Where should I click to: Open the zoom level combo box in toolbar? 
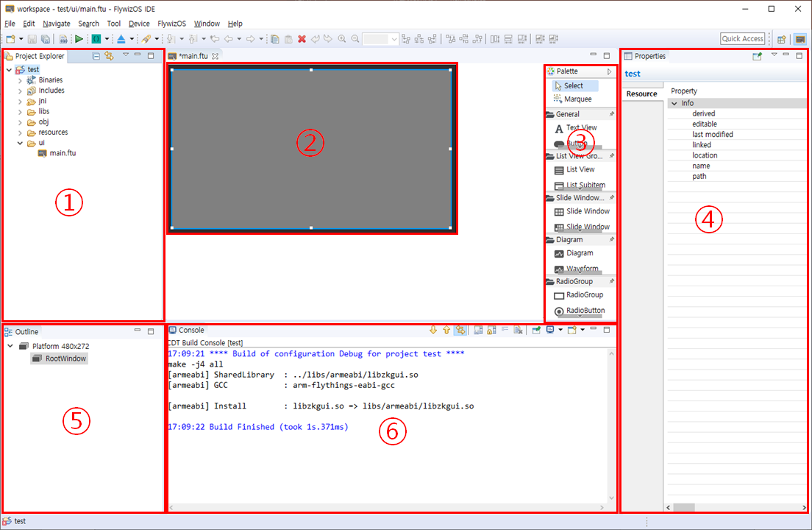381,39
